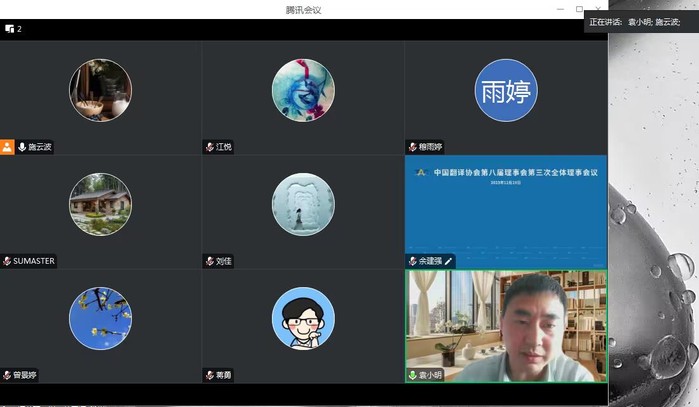
Task: Select the blue 雨婷 text avatar
Action: coord(505,90)
